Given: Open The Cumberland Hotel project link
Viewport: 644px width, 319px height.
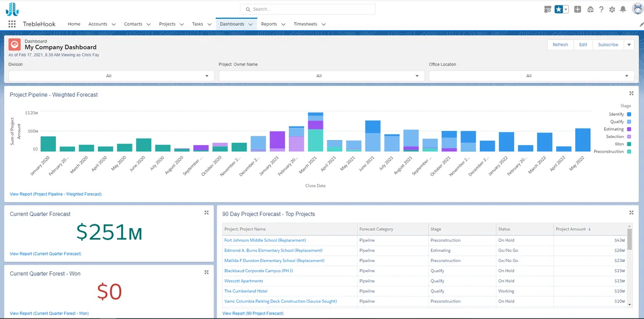Looking at the screenshot, I should [246, 291].
